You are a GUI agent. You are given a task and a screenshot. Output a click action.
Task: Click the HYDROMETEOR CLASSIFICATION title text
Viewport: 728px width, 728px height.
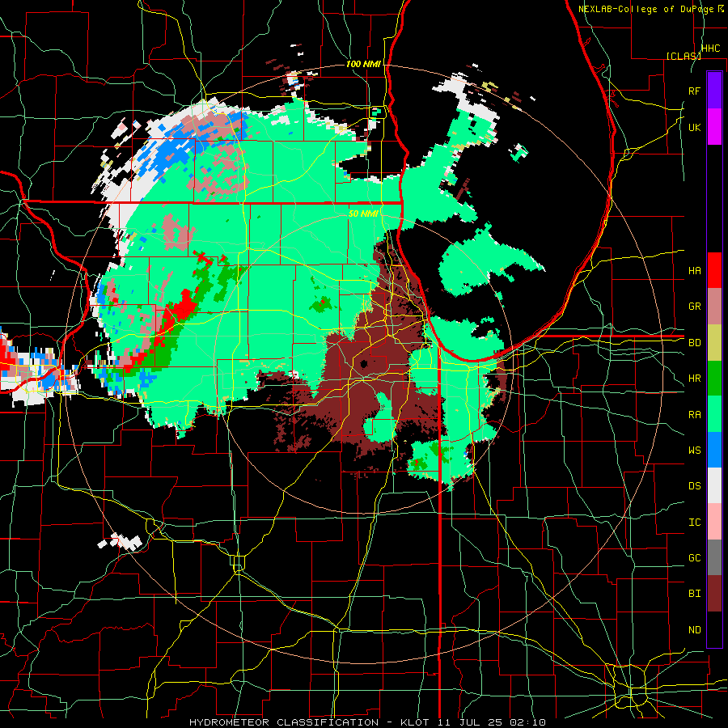[x=284, y=722]
